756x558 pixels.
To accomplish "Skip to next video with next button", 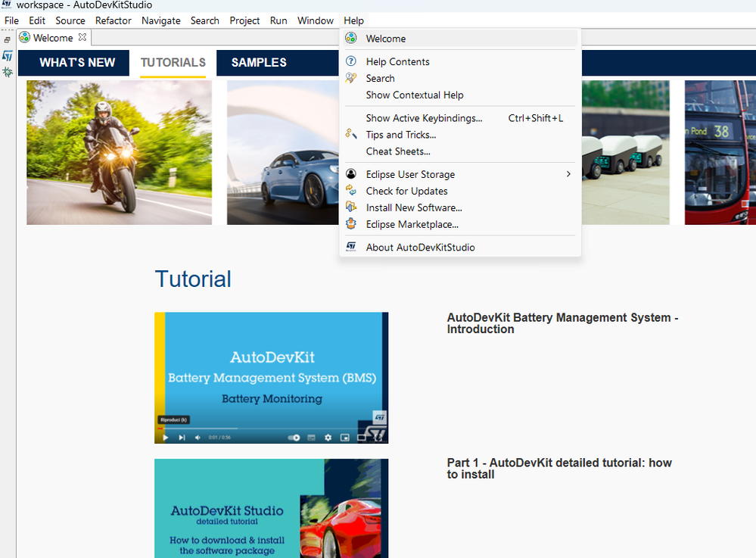I will coord(182,438).
